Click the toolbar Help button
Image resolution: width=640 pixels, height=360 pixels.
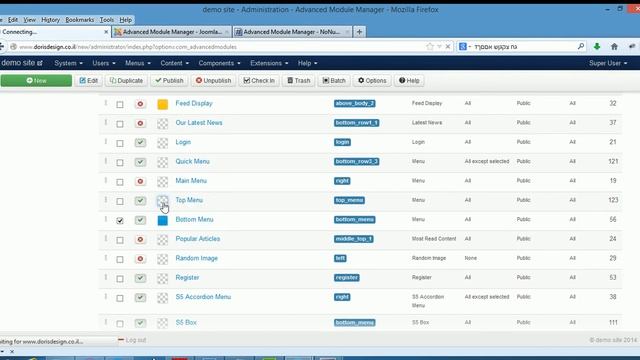(x=409, y=80)
